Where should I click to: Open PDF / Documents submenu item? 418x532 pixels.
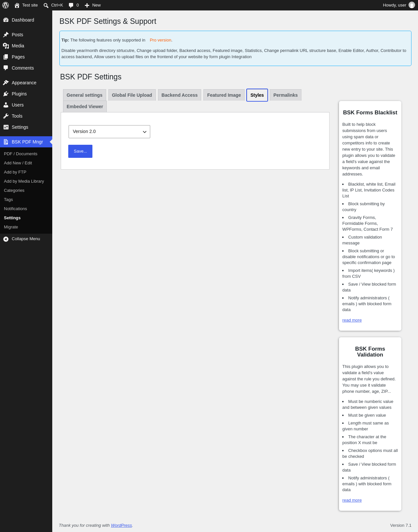pyautogui.click(x=21, y=154)
